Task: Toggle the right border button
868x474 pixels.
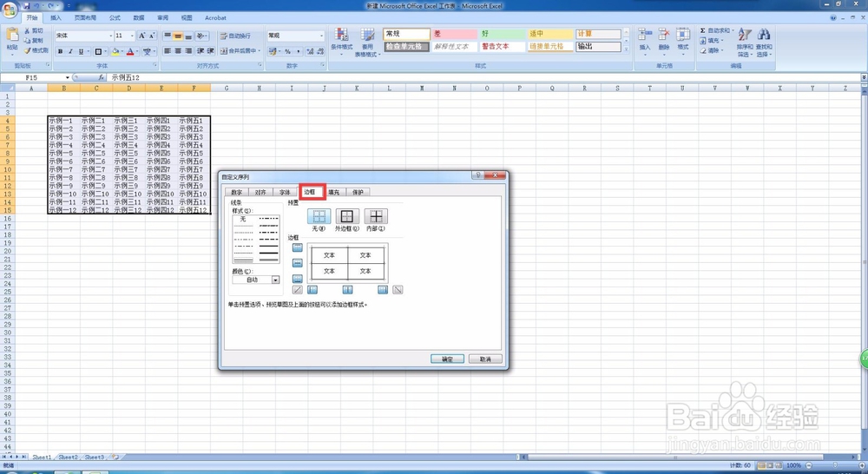Action: (383, 290)
